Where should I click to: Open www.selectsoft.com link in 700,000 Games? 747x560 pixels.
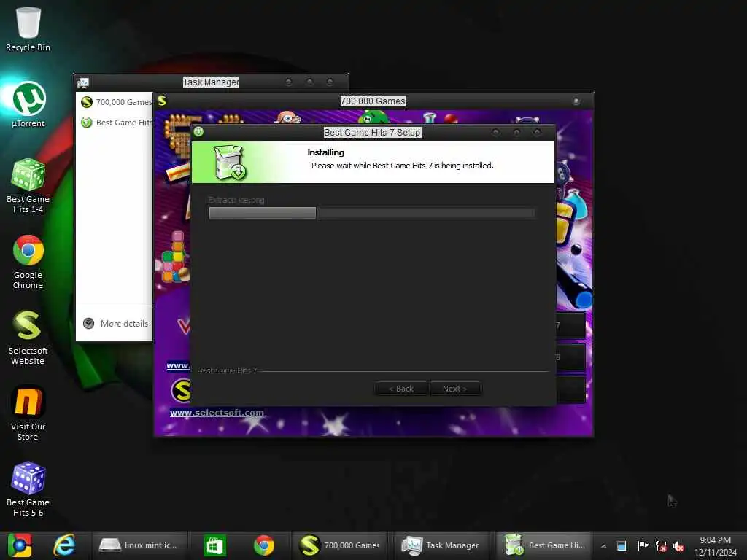pos(217,413)
